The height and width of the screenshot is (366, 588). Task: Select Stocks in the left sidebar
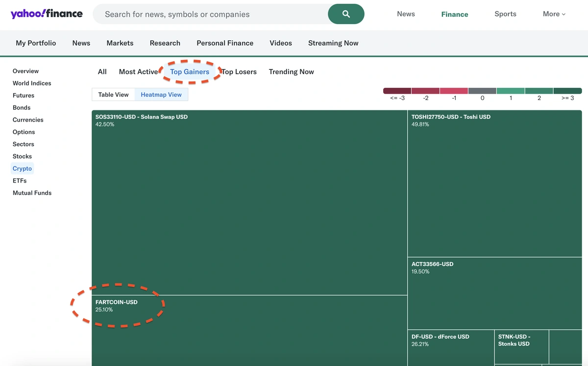(22, 157)
